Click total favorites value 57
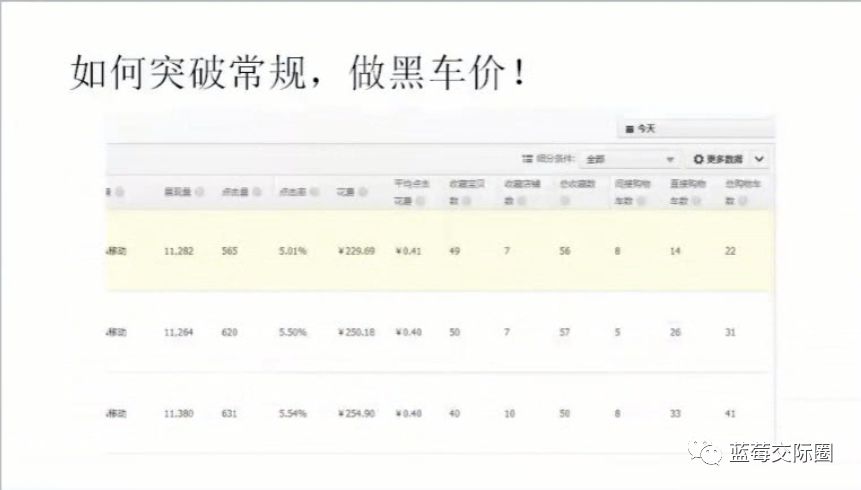Screen dimensions: 861x490 [564, 332]
